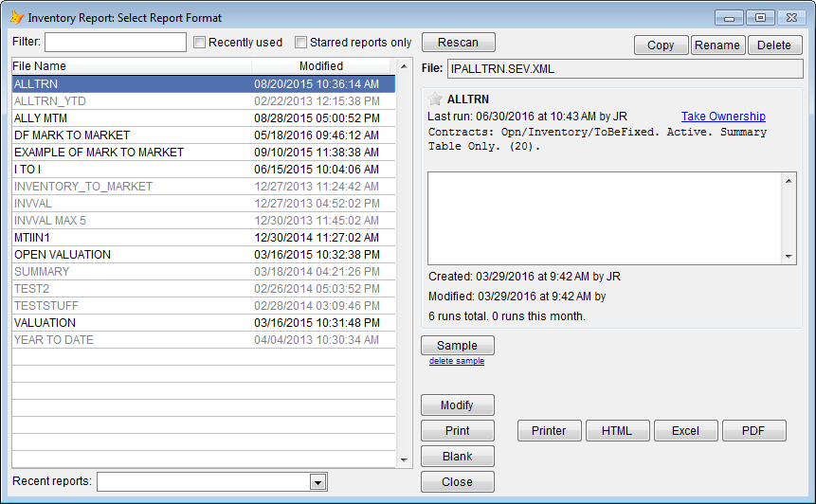Export report as PDF
Viewport: 816px width, 504px height.
click(753, 431)
